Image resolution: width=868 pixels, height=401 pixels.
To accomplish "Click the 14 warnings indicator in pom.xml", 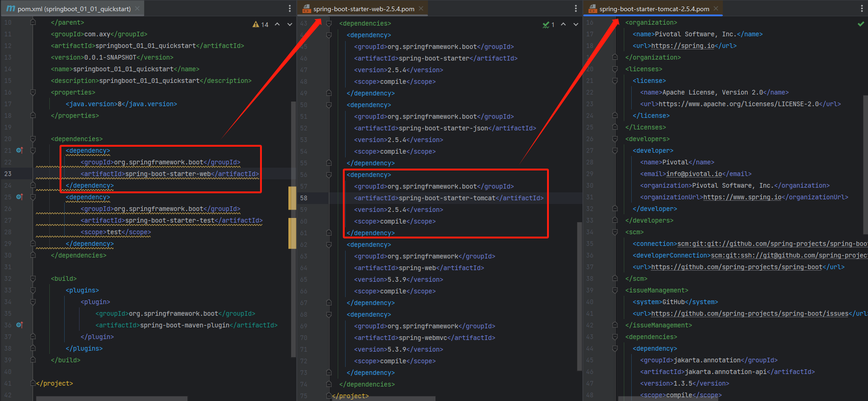I will click(260, 24).
